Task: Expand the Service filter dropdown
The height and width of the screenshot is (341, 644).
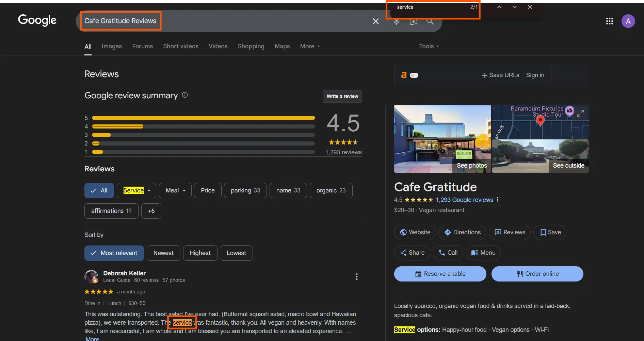Action: 136,190
